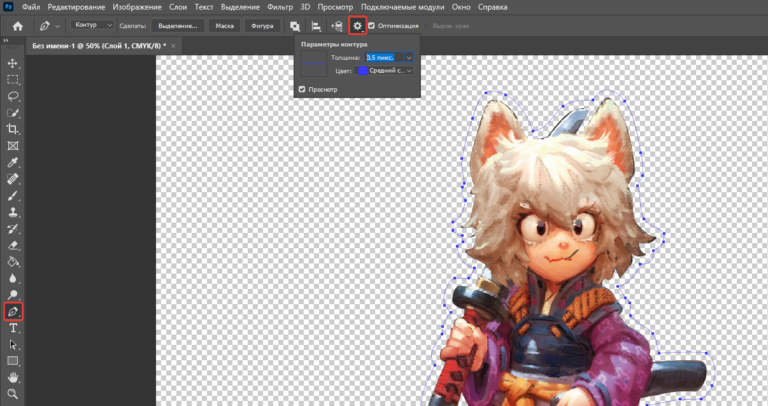Image resolution: width=768 pixels, height=406 pixels.
Task: Open the Фильтр menu
Action: click(x=280, y=7)
